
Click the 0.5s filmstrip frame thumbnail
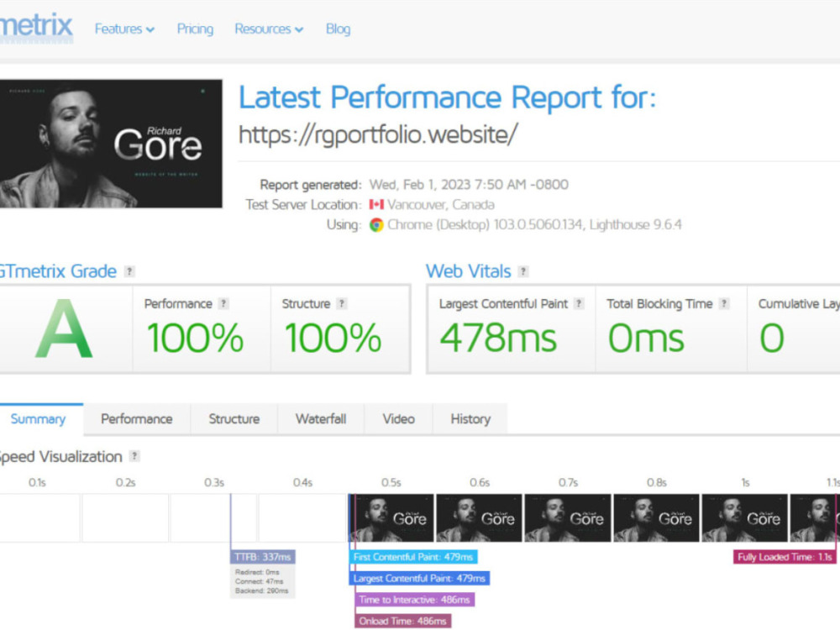tap(391, 518)
